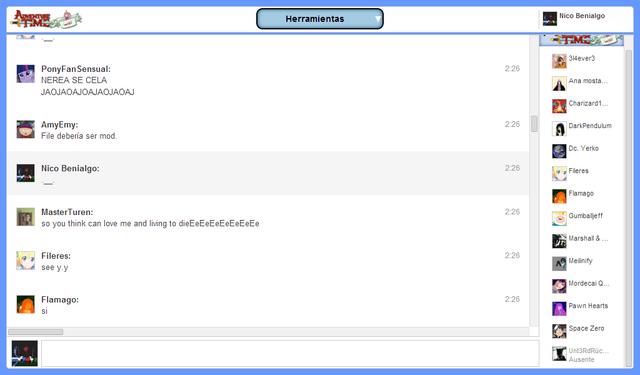The height and width of the screenshot is (375, 640).
Task: Select 3l4ever3 avatar in user list
Action: 559,61
